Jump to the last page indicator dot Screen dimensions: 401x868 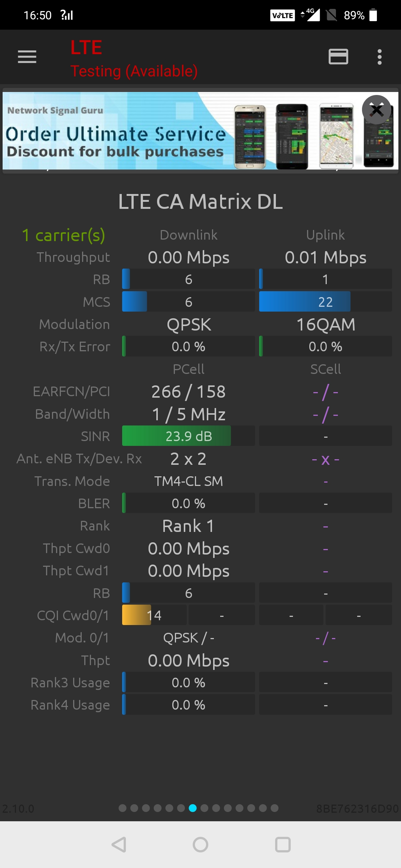[275, 808]
